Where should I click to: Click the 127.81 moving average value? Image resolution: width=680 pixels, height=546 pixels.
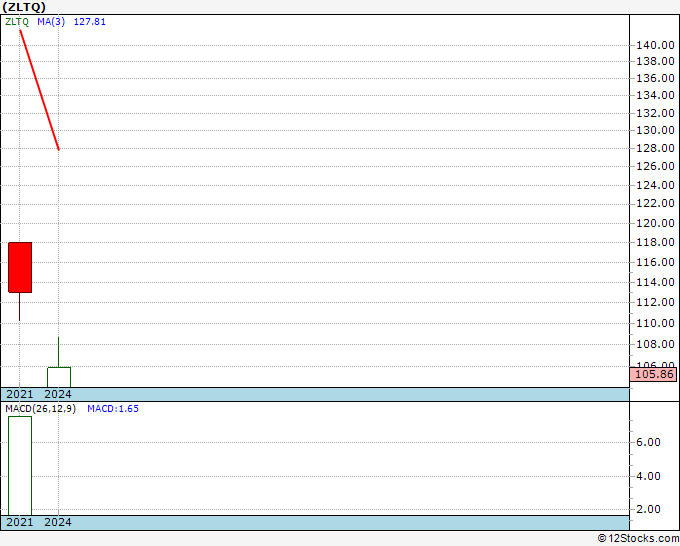(89, 22)
